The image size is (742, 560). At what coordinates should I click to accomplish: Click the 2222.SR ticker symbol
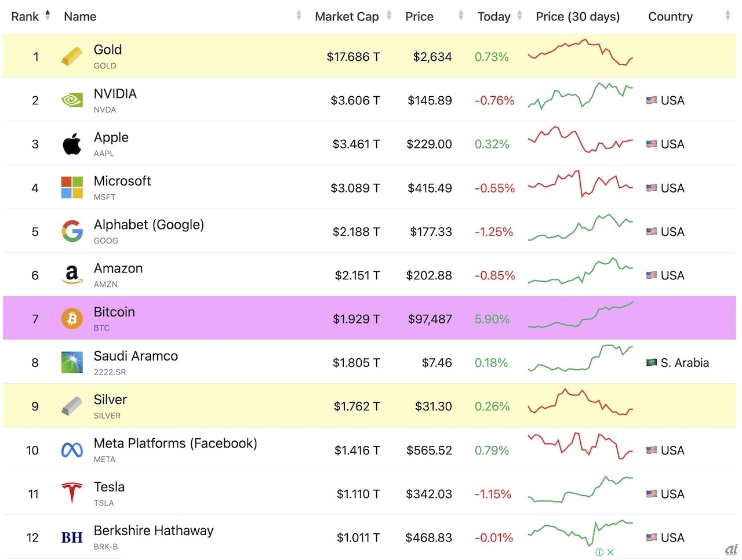110,372
